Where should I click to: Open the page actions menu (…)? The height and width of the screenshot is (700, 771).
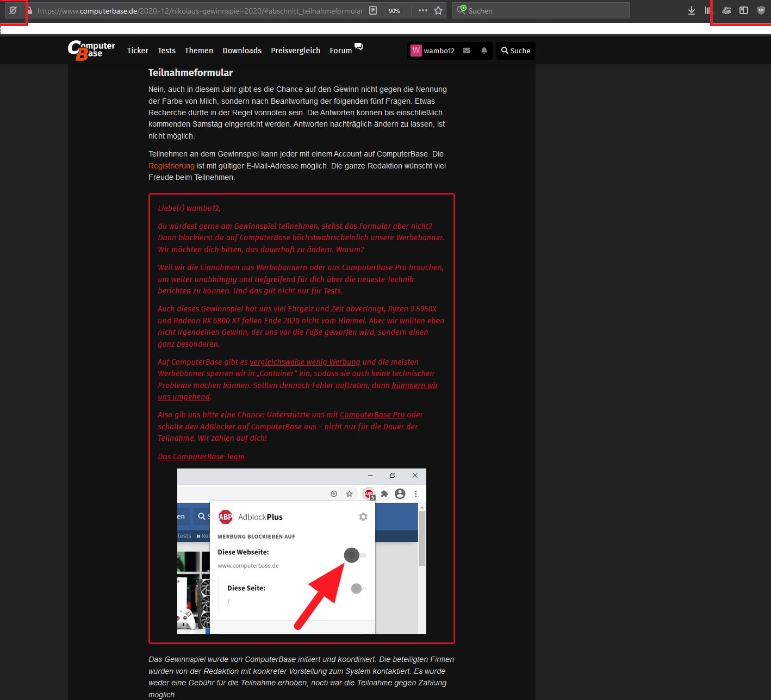tap(422, 10)
